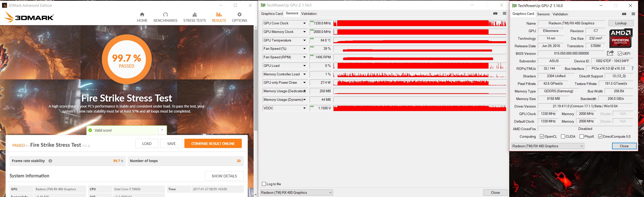
Task: Click the GPU Load history graph
Action: 420,66
